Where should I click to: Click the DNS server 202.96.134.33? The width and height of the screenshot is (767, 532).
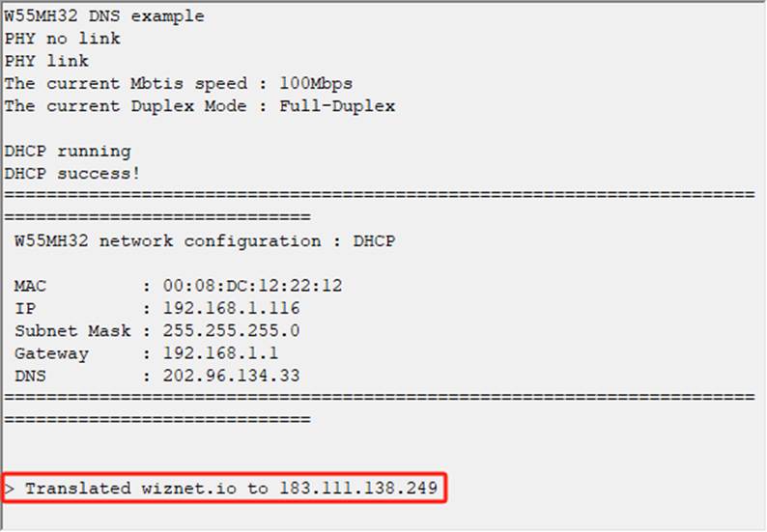click(232, 376)
